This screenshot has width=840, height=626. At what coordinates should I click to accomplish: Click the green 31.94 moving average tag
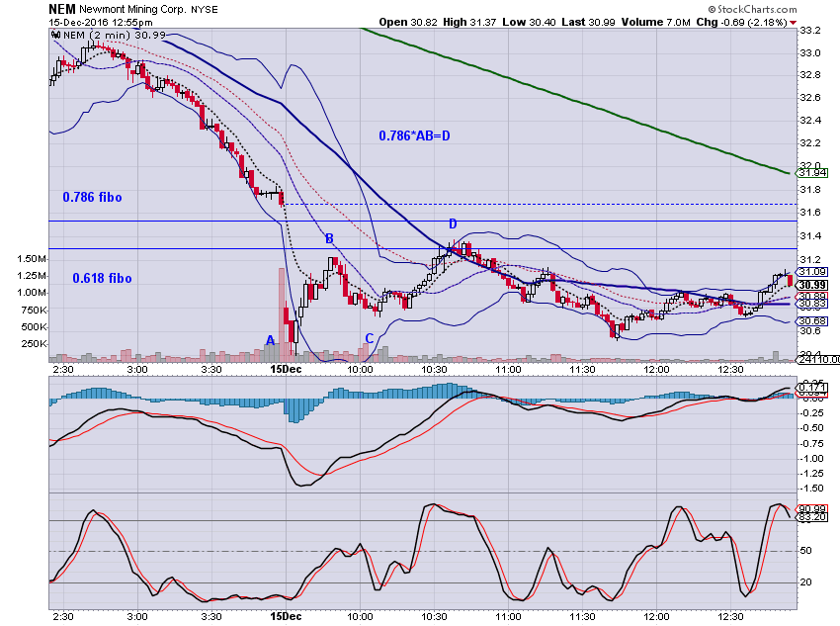coord(812,173)
